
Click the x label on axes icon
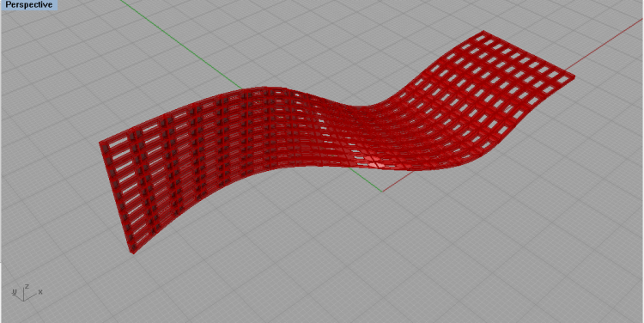[x=40, y=292]
